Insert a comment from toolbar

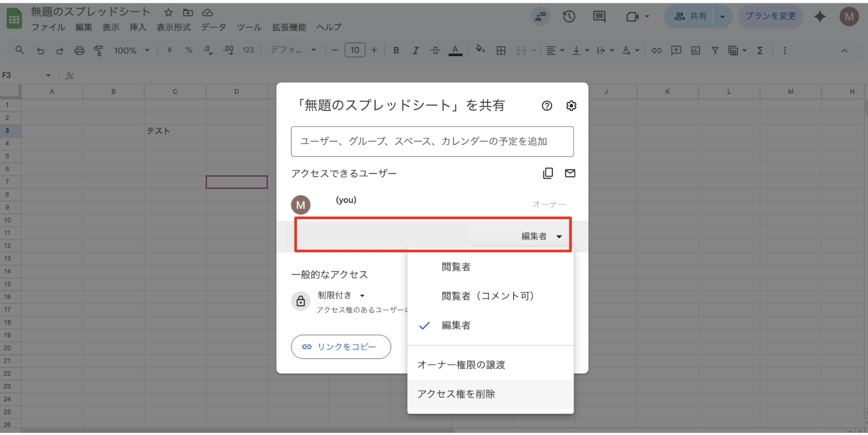(x=676, y=50)
